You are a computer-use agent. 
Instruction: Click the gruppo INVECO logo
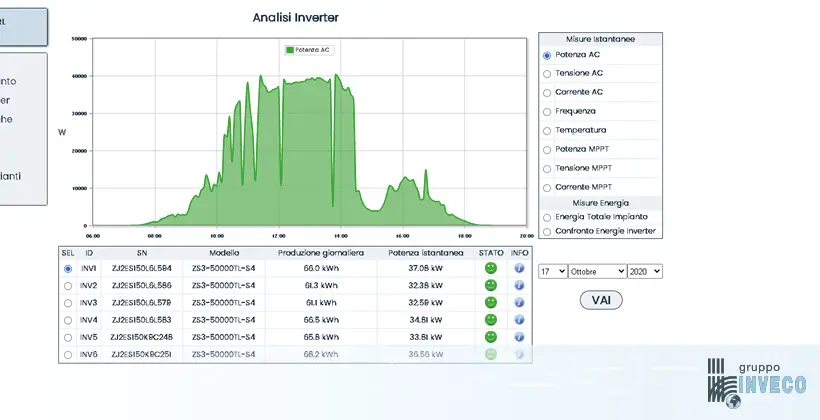click(x=756, y=383)
